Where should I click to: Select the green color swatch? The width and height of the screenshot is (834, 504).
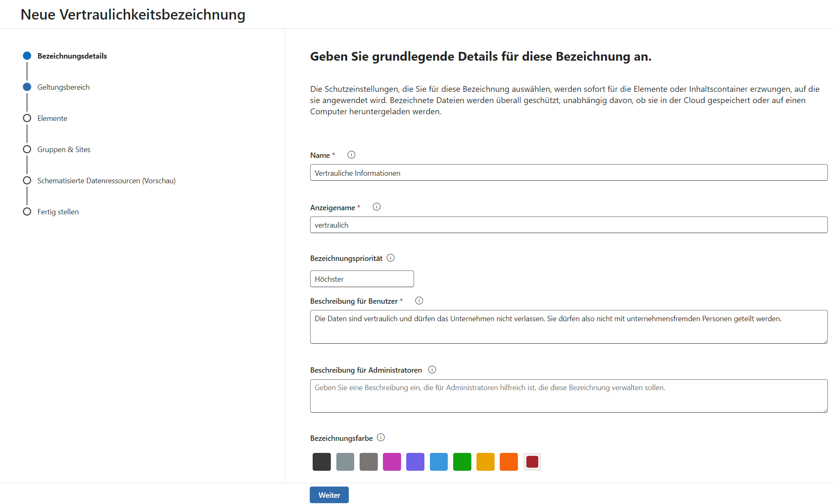click(462, 462)
